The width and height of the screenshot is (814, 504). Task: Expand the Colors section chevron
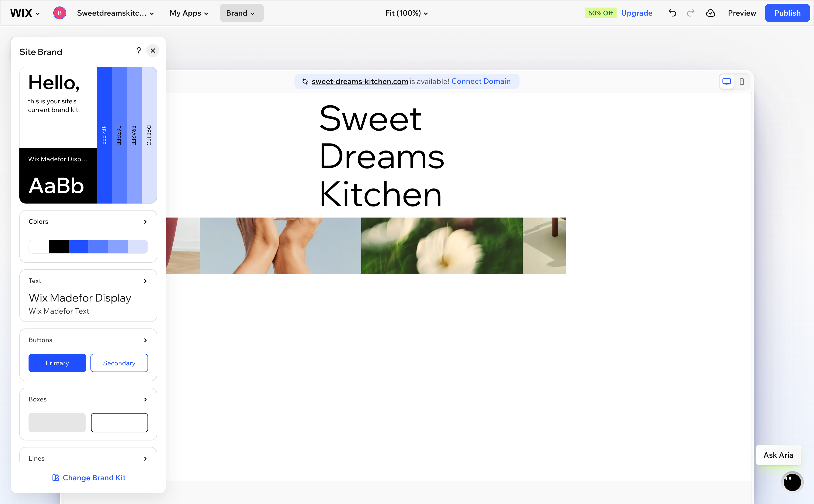145,222
